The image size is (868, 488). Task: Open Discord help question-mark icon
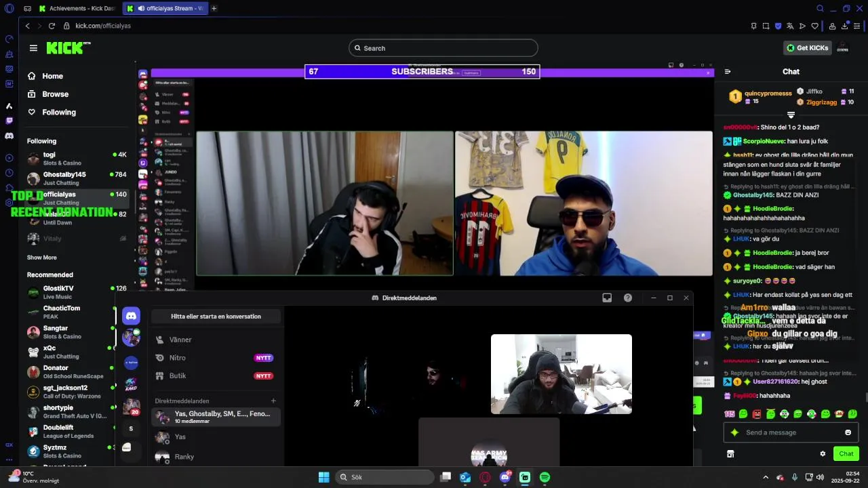628,298
